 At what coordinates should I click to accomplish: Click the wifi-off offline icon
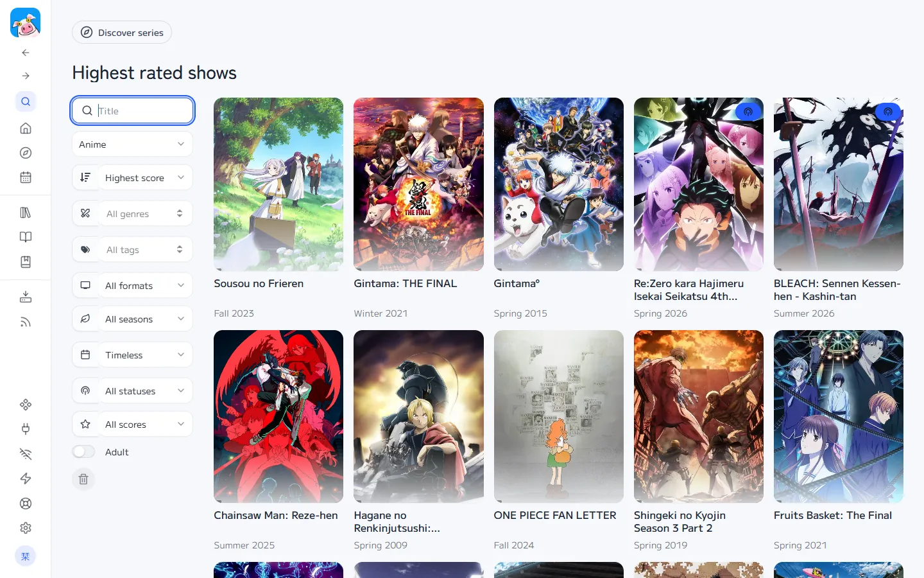26,454
